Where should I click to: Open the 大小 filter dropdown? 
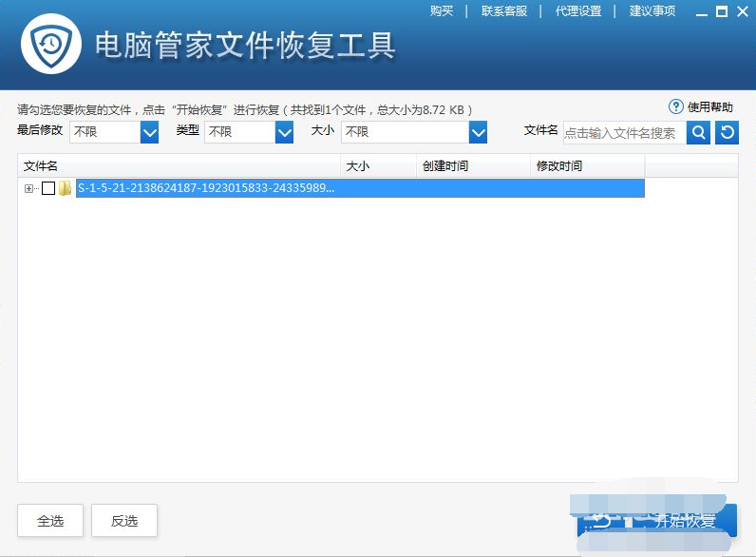tap(477, 132)
